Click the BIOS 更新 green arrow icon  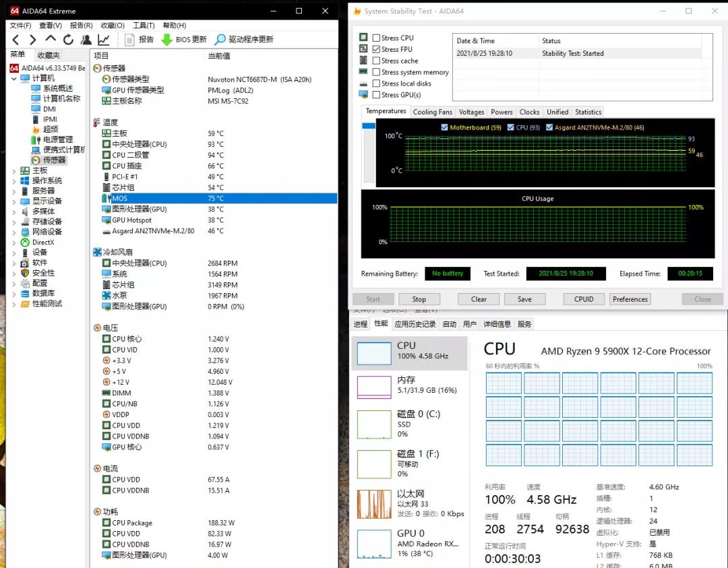[x=168, y=38]
